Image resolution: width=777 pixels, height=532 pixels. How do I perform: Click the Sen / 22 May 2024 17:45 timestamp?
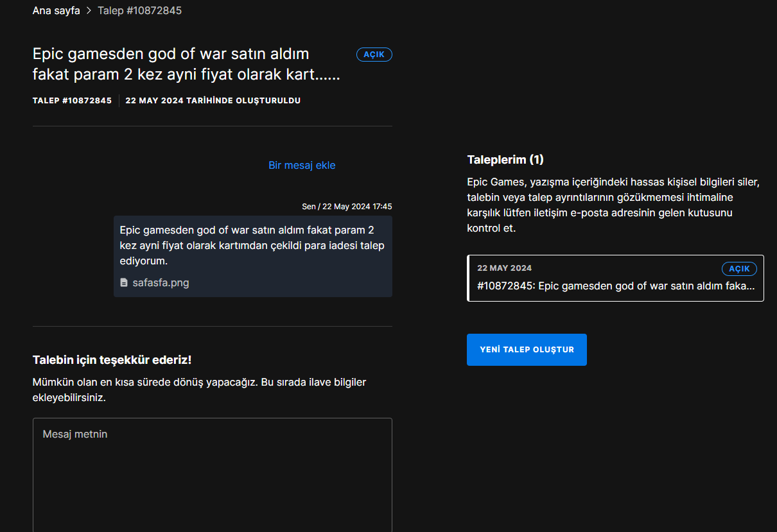coord(347,207)
